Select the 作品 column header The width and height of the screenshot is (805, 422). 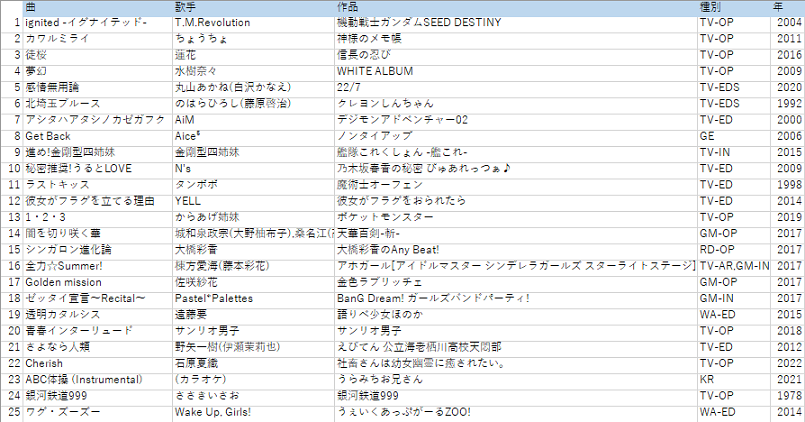pos(516,7)
